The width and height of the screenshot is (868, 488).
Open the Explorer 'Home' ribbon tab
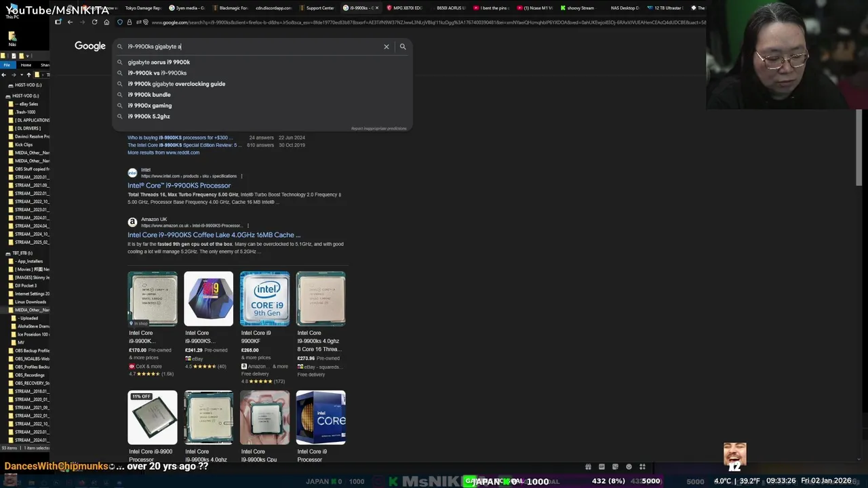point(26,65)
